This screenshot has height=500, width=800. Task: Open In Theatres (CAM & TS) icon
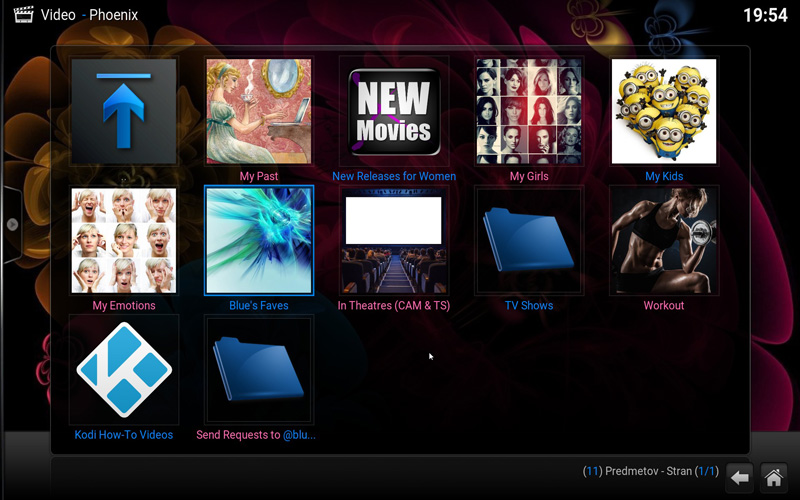pos(394,240)
